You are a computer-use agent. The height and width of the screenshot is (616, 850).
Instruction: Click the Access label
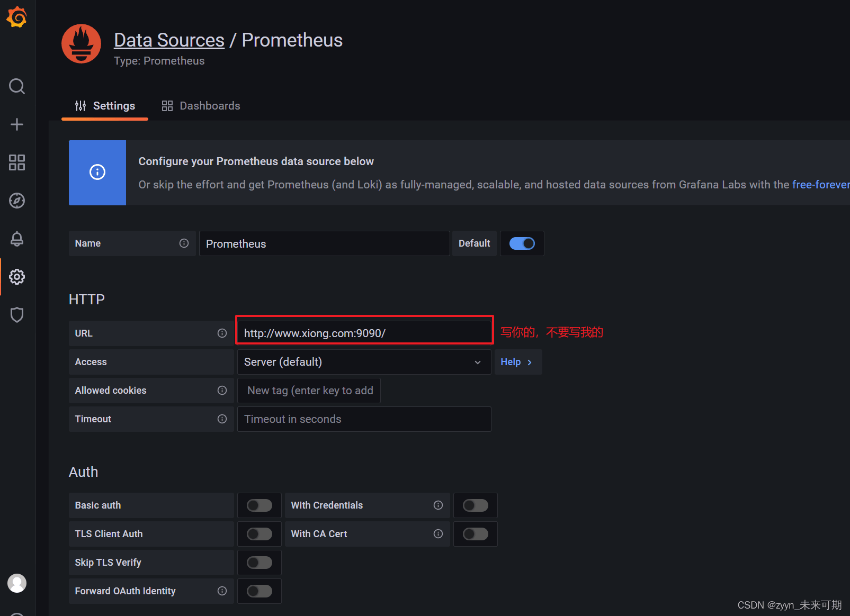coord(91,362)
